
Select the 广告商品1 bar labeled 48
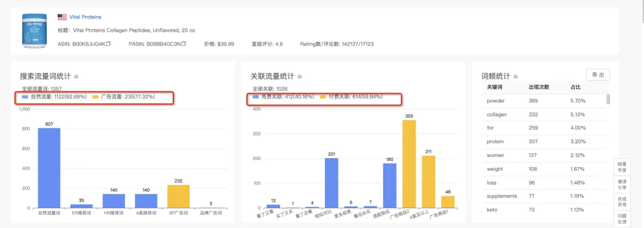tap(448, 202)
